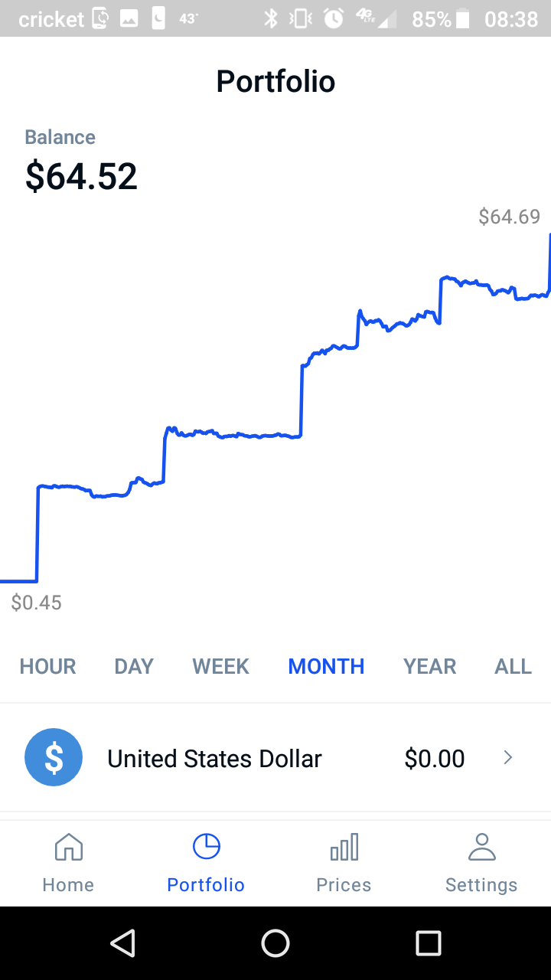This screenshot has width=551, height=980.
Task: Show ALL time chart range
Action: click(x=513, y=666)
